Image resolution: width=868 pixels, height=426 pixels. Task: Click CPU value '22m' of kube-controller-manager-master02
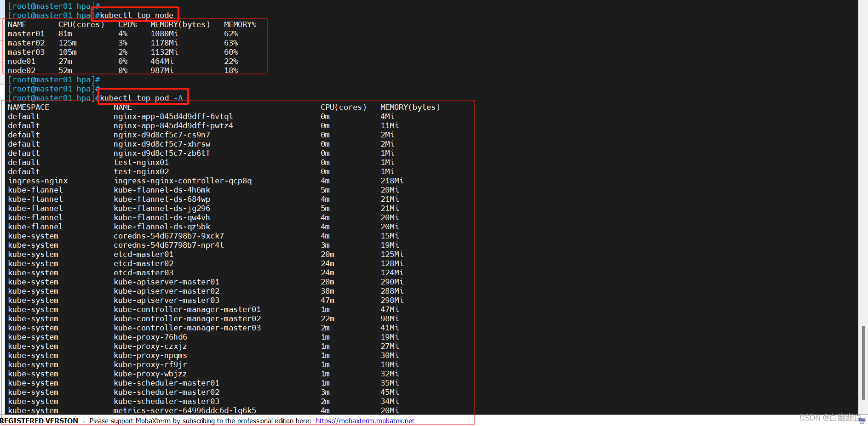tap(328, 318)
